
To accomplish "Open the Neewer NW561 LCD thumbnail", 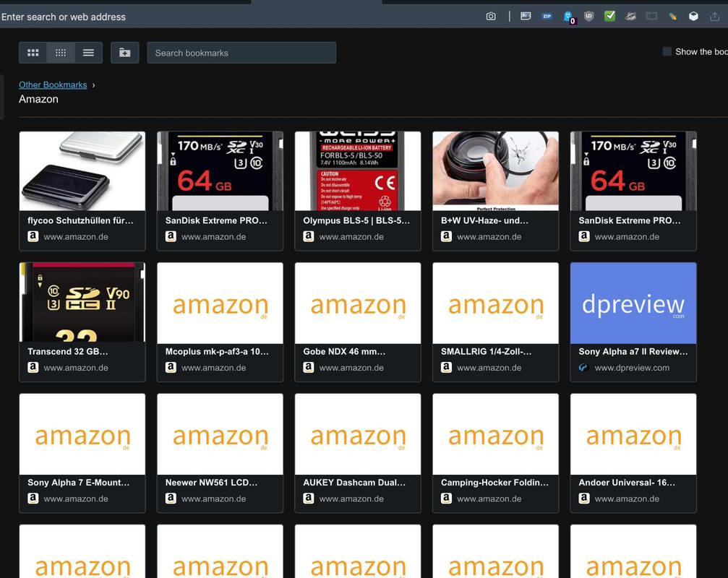I will (x=220, y=434).
